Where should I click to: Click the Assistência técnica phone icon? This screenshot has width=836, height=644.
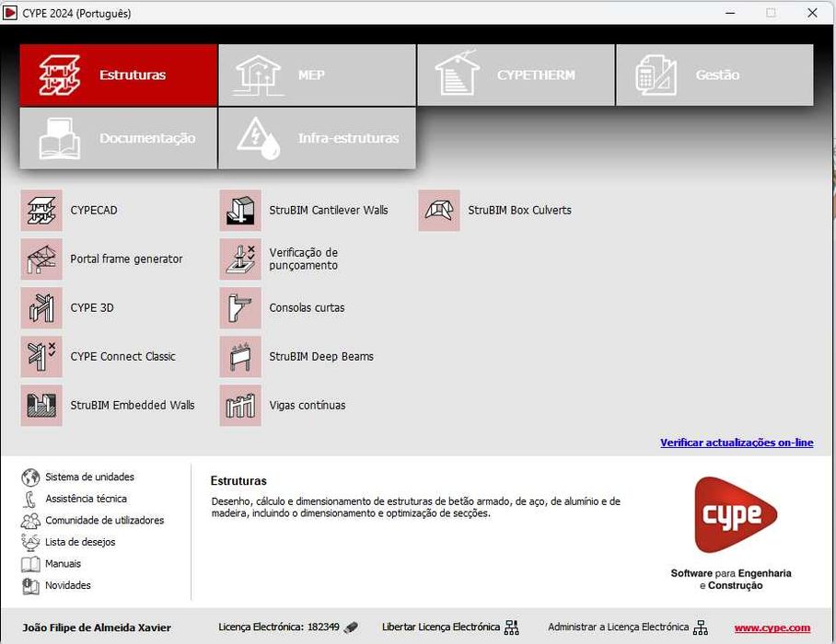30,500
